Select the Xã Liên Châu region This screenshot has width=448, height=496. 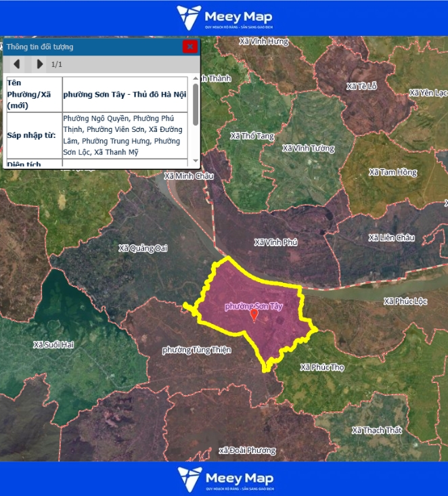point(391,238)
